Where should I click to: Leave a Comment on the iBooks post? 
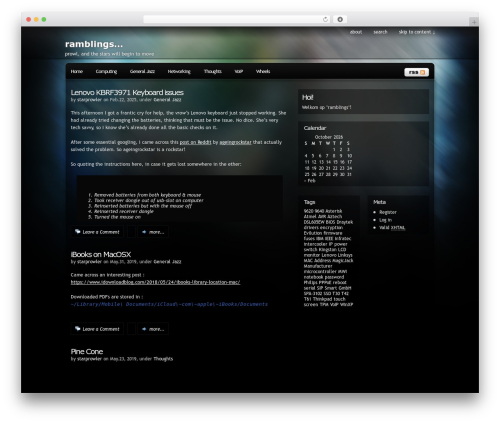click(x=97, y=329)
